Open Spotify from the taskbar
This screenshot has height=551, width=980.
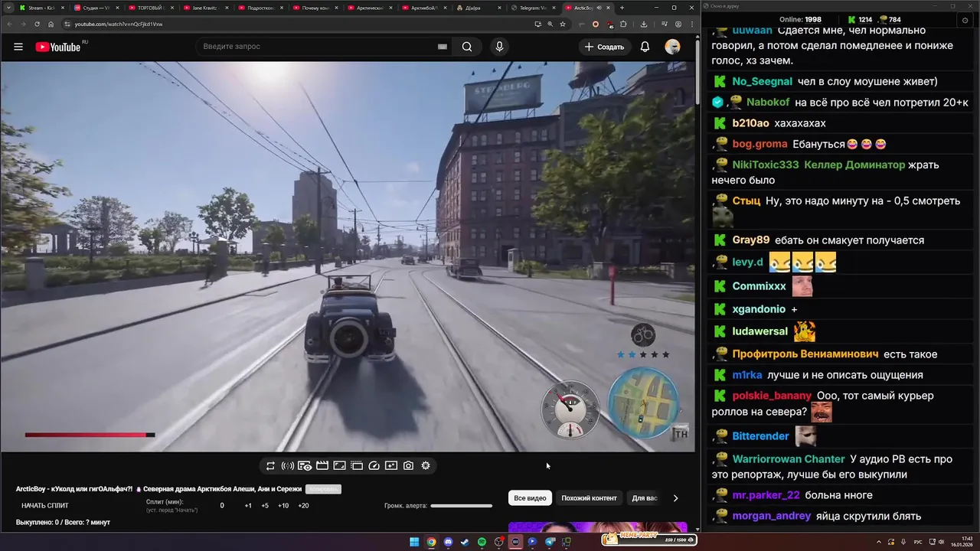(x=482, y=542)
